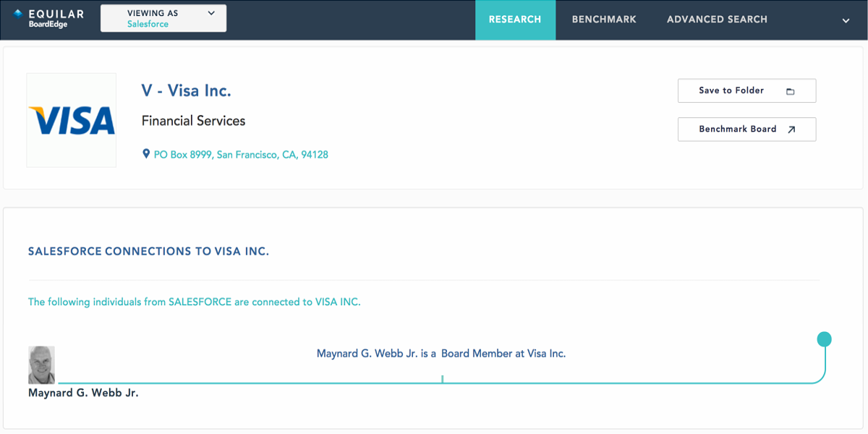Click the 'following individuals from SALESFORCE' description text

194,302
